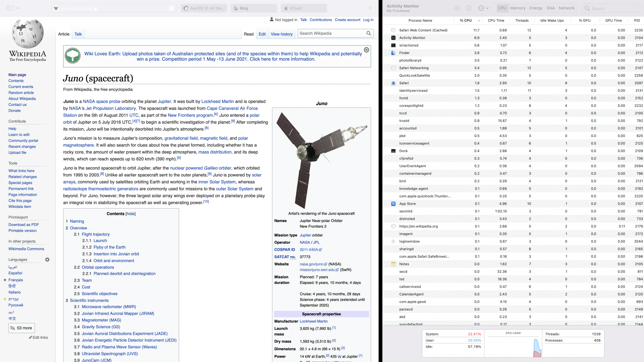Screen dimensions: 644x362
Task: Switch to the Network tab
Action: pyautogui.click(x=566, y=8)
